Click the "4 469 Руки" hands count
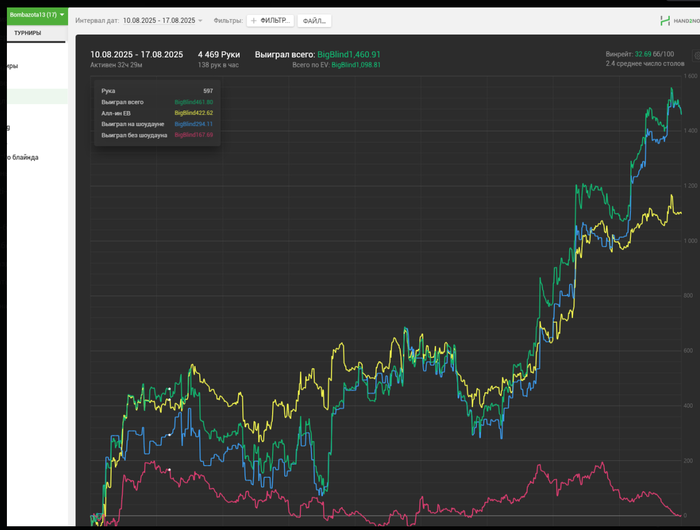The height and width of the screenshot is (530, 700). tap(219, 54)
